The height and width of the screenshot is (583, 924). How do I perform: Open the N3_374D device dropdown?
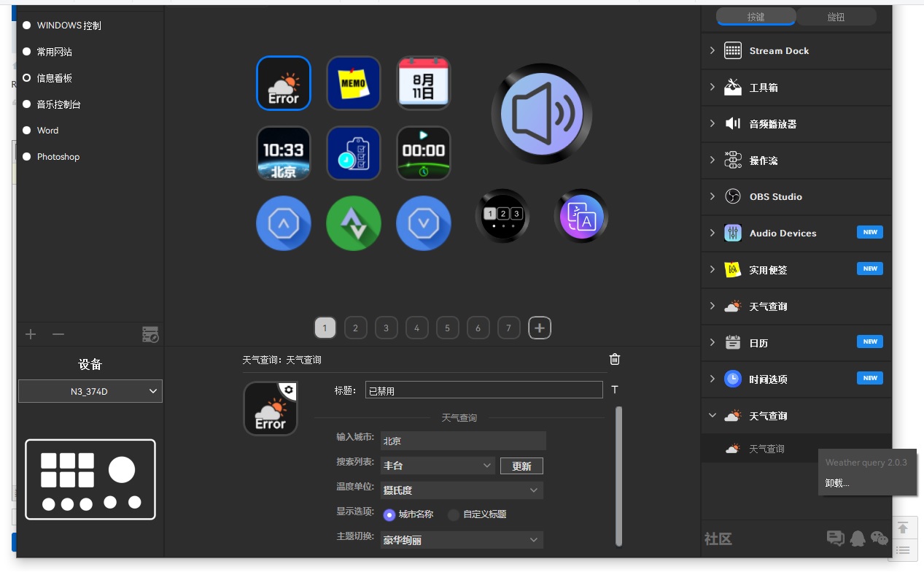90,391
